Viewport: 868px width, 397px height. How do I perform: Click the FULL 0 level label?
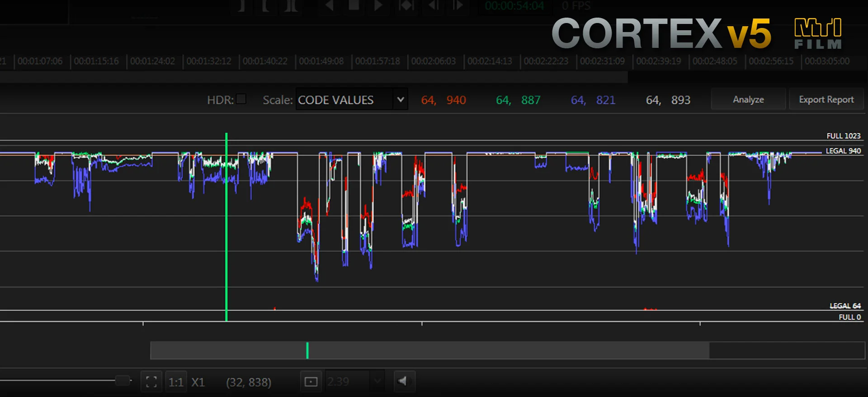[849, 317]
